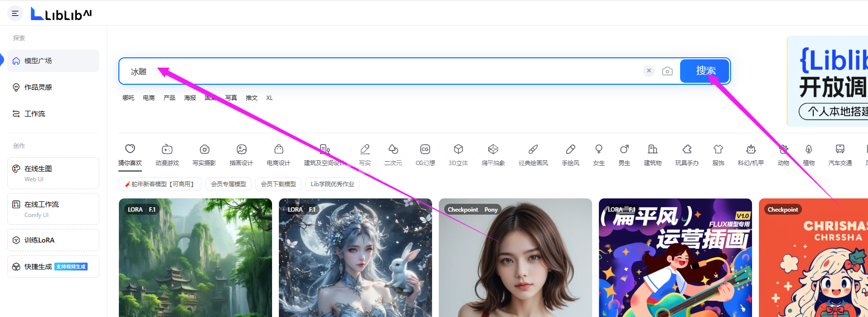
Task: Open image search via camera icon
Action: [667, 71]
